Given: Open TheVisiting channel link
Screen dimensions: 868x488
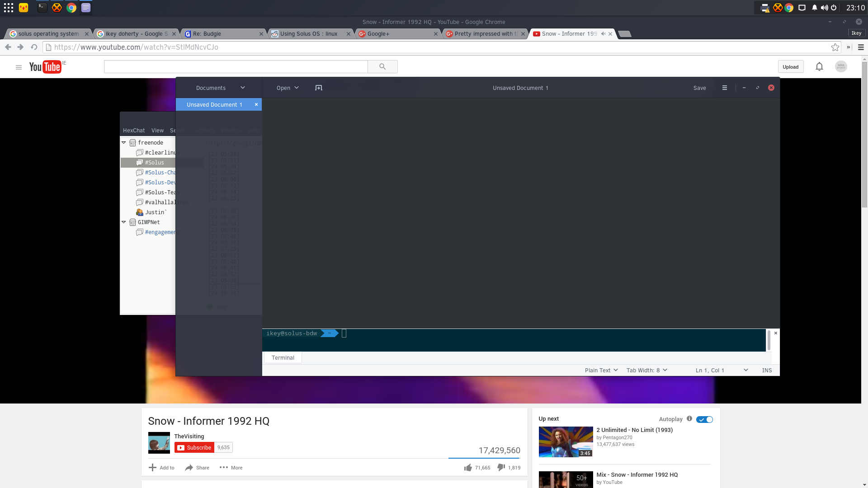Looking at the screenshot, I should click(x=189, y=436).
